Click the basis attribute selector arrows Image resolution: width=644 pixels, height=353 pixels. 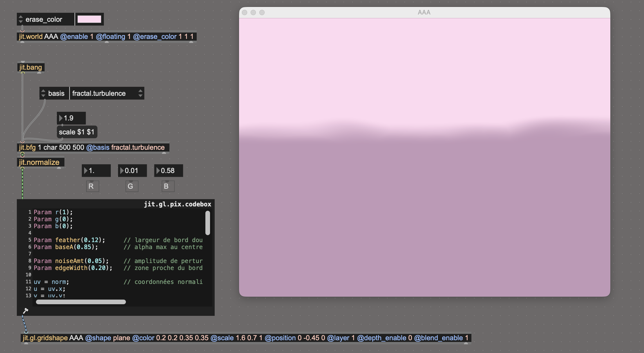(43, 93)
